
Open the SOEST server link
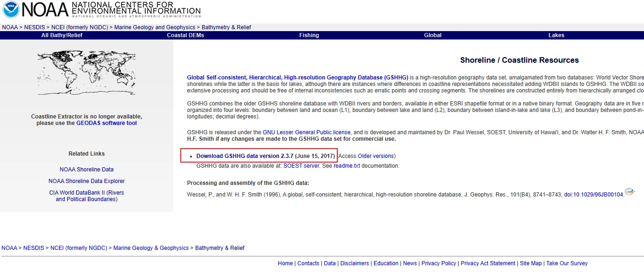coord(301,166)
